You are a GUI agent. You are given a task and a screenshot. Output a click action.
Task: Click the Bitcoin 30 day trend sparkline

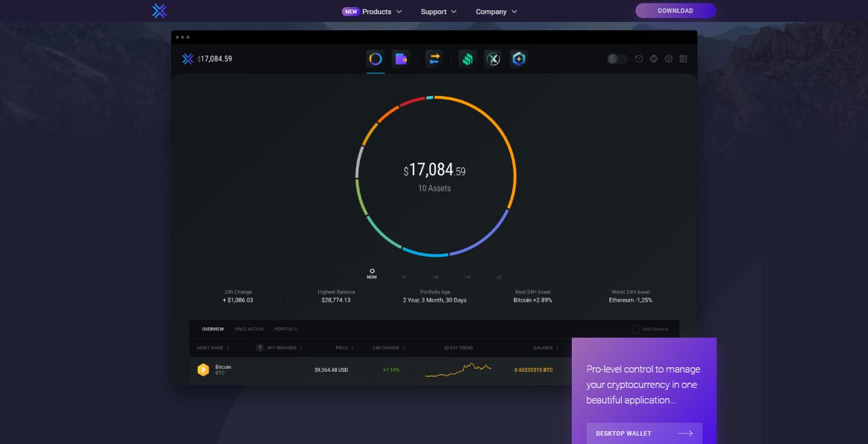458,369
